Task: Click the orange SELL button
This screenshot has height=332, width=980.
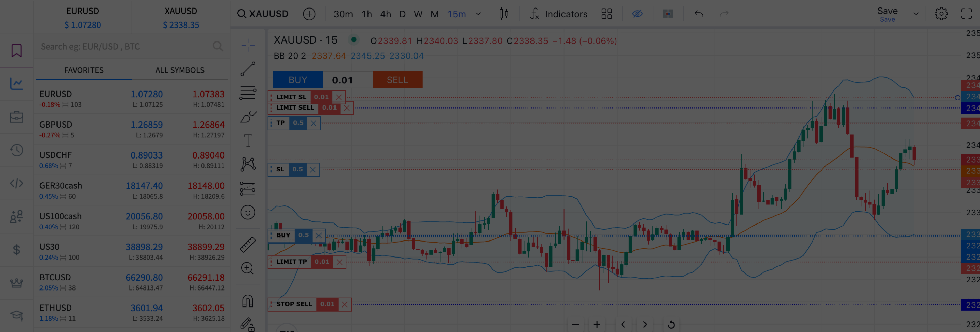Action: point(397,80)
